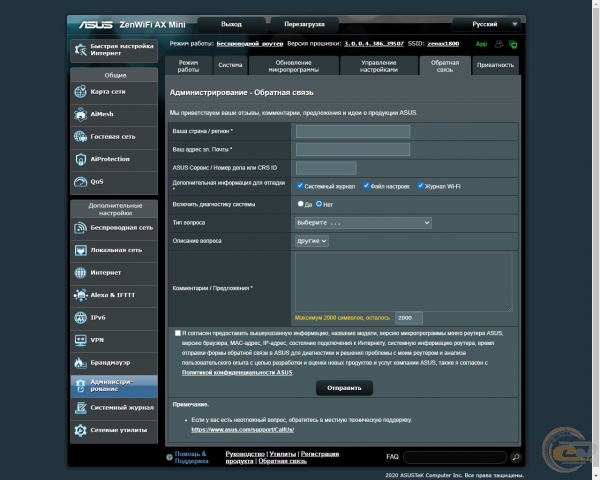Image resolution: width=600 pixels, height=480 pixels.
Task: Open the Firewall (Брандмауэр) icon
Action: (80, 363)
